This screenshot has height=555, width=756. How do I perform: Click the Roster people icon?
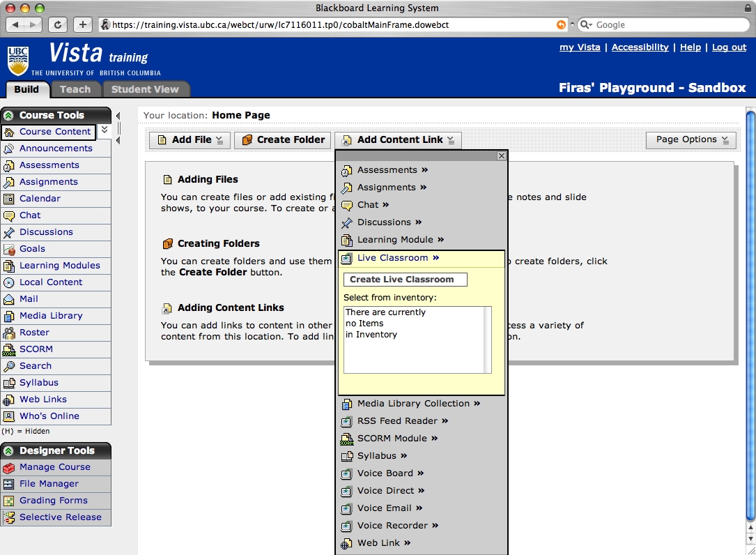point(8,333)
